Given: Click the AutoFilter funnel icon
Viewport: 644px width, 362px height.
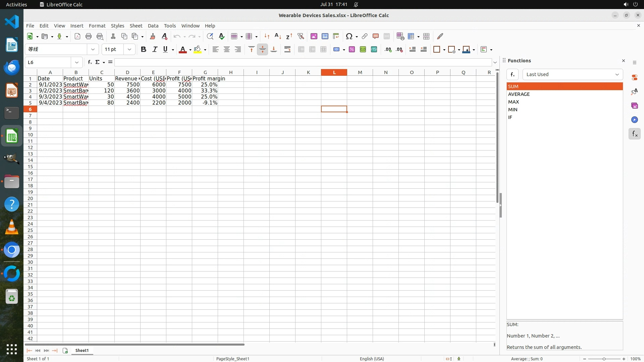Looking at the screenshot, I should [x=301, y=36].
